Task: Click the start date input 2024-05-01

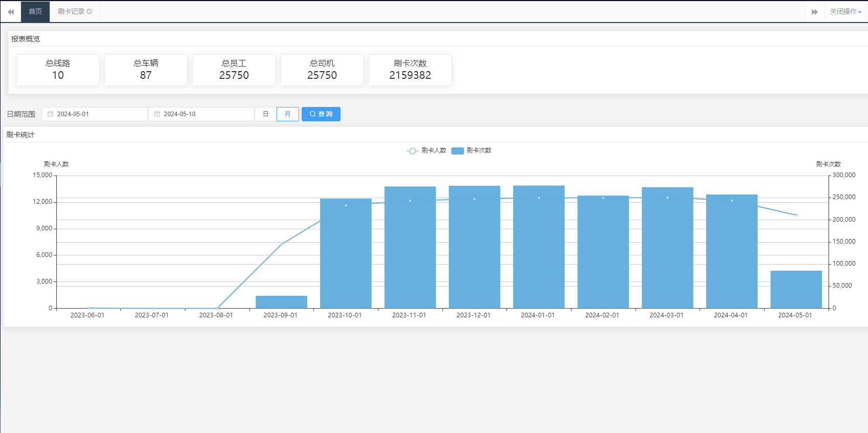Action: point(98,114)
